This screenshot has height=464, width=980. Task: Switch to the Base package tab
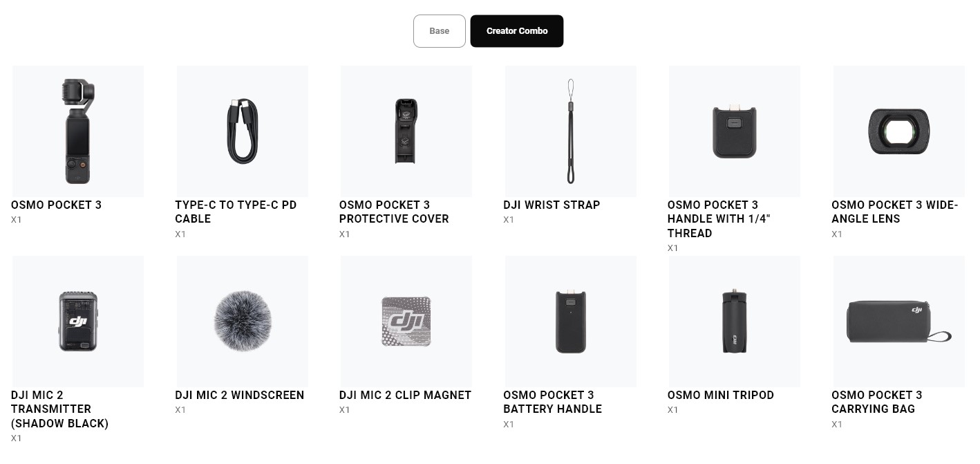(439, 31)
